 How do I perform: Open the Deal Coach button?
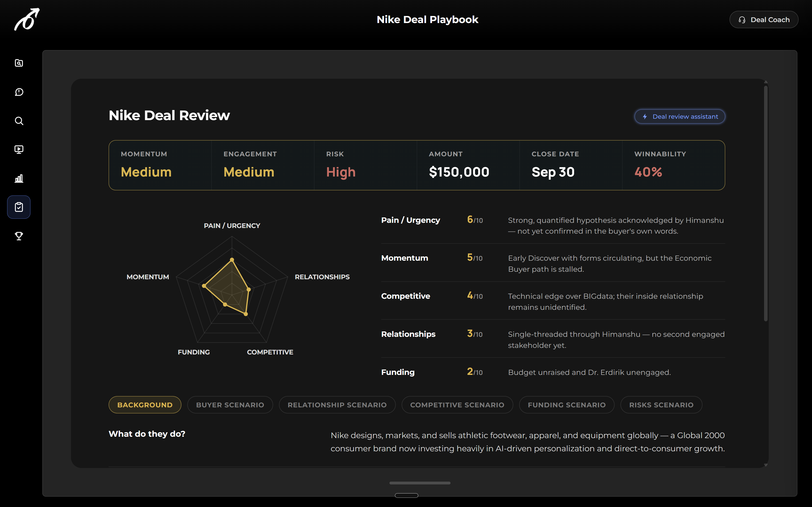764,20
